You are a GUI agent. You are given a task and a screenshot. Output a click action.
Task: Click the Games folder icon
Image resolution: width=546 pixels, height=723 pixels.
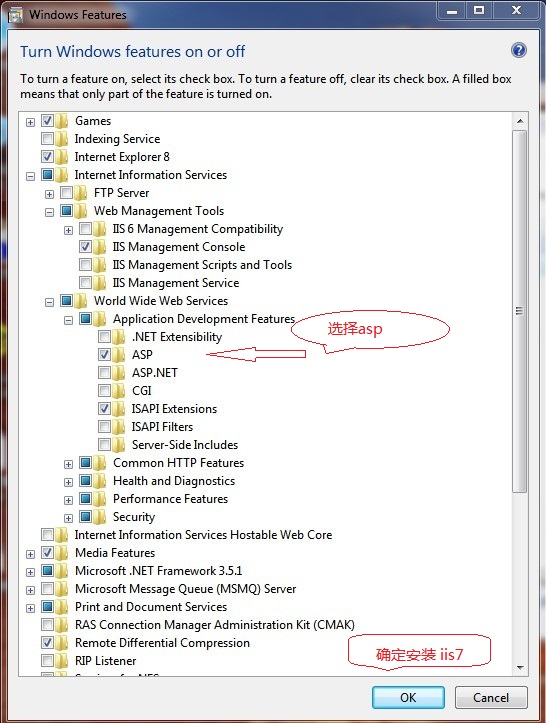click(62, 121)
